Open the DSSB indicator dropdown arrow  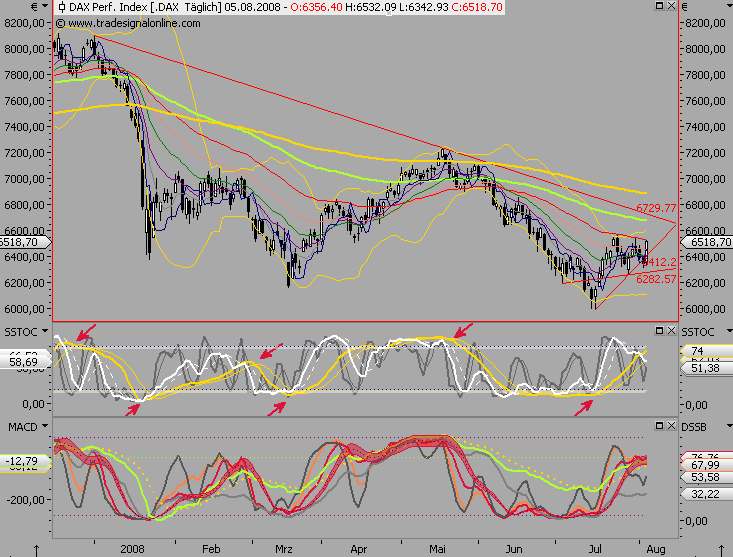click(729, 426)
